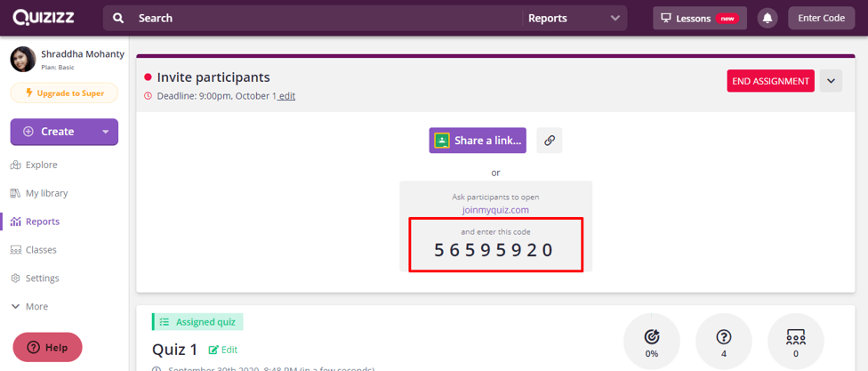868x371 pixels.
Task: Click in the Search input field
Action: [320, 19]
